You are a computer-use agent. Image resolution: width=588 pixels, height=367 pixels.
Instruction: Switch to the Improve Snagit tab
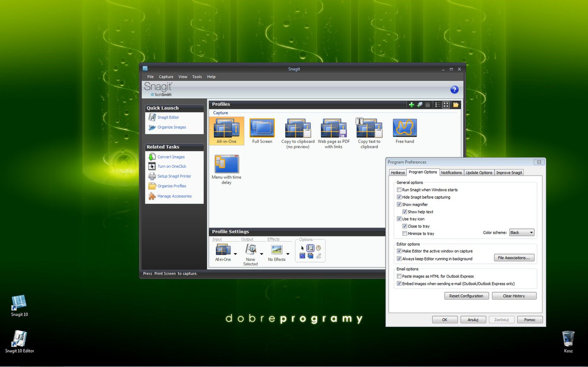509,173
